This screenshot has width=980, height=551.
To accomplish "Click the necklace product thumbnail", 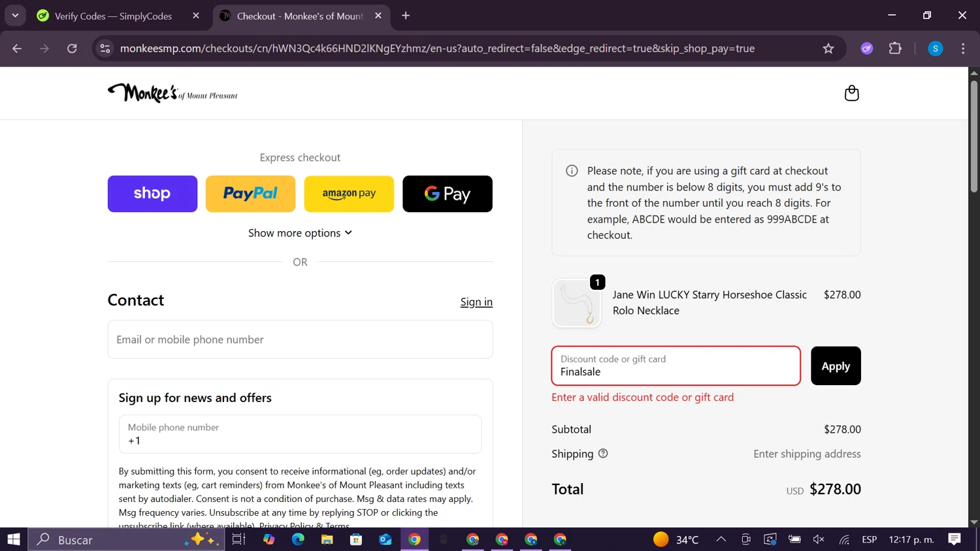I will coord(576,303).
